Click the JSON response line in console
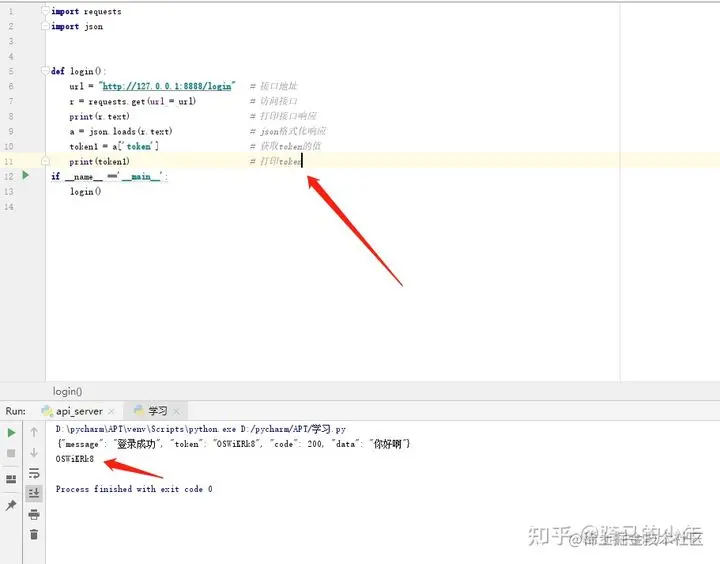The height and width of the screenshot is (564, 720). pyautogui.click(x=233, y=444)
